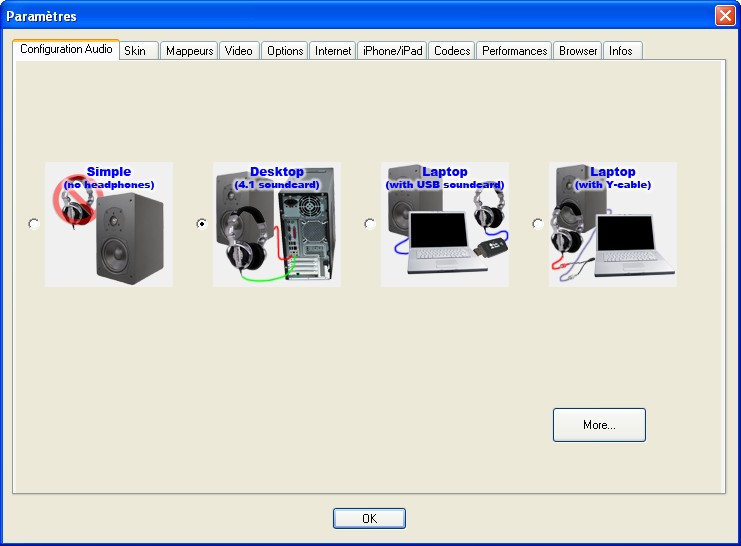The width and height of the screenshot is (741, 546).
Task: Click the Laptop with USB soundcard image
Action: 445,224
